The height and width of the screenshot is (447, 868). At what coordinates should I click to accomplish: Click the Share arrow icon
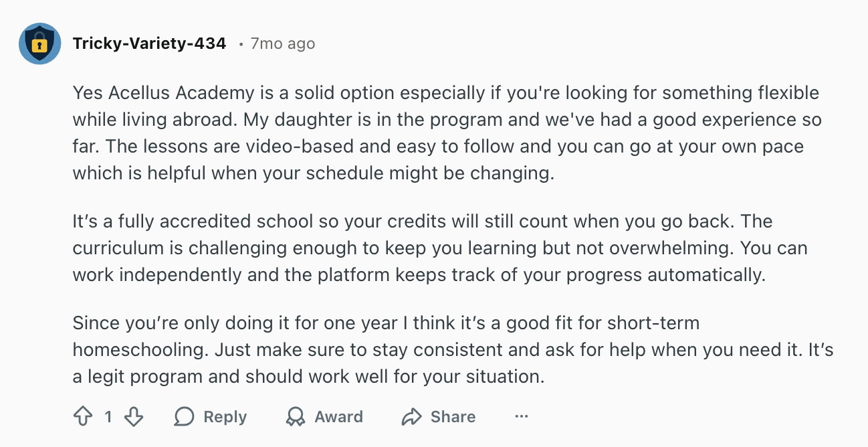pyautogui.click(x=411, y=416)
